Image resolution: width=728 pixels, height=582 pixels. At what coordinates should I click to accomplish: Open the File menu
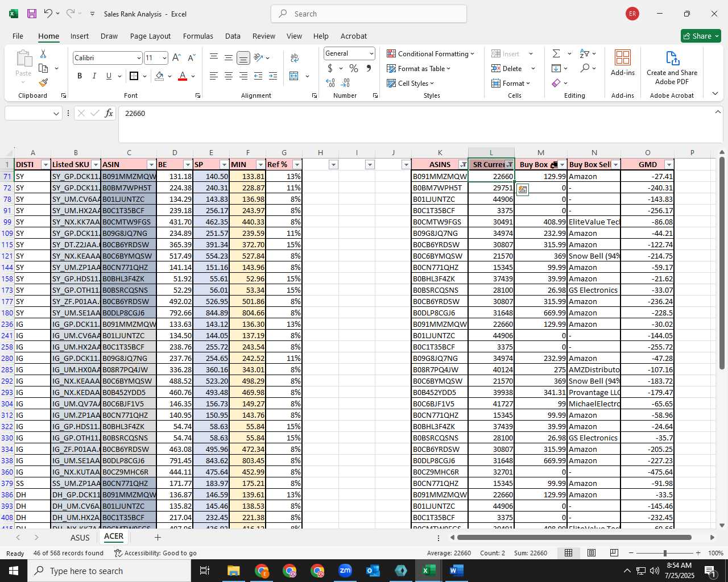18,36
